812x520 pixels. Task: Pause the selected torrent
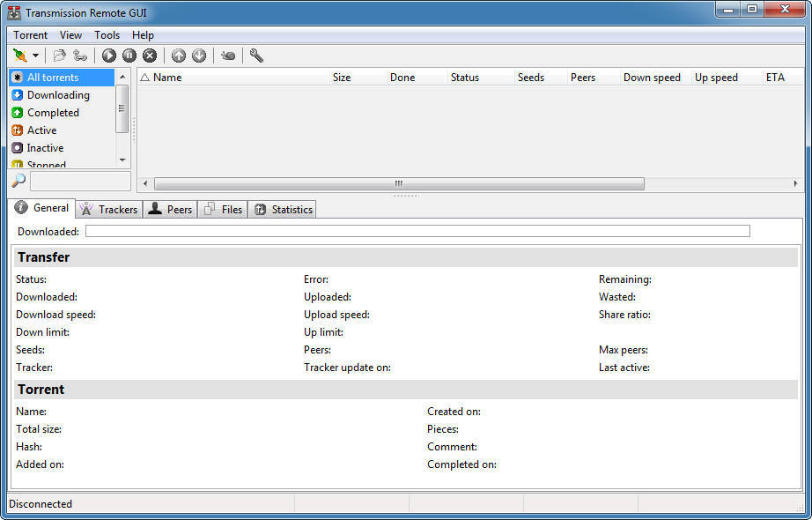(129, 56)
